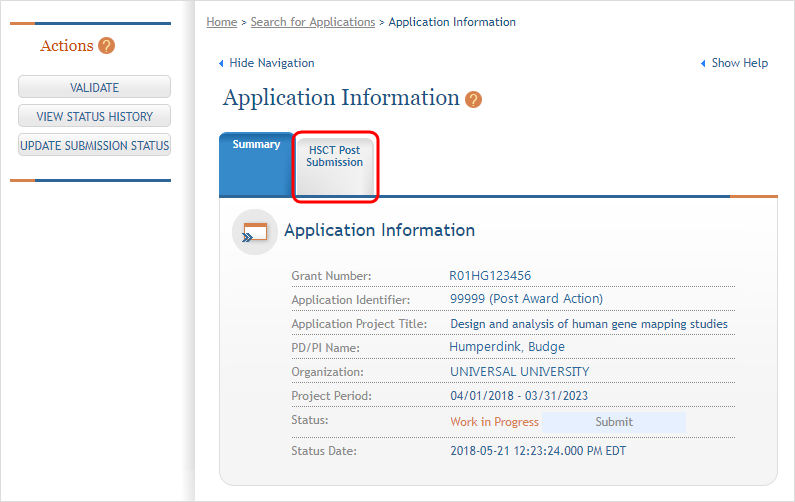The width and height of the screenshot is (795, 502).
Task: Click the Application Information breadcrumb text
Action: [x=452, y=22]
